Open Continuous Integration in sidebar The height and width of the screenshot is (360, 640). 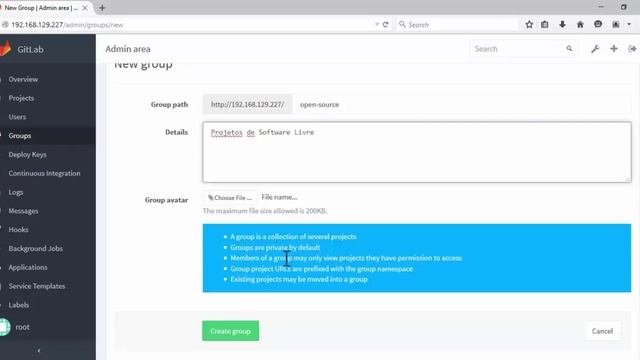pos(44,173)
